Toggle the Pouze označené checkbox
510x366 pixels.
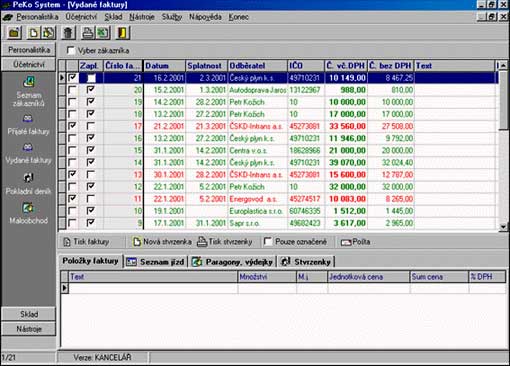click(267, 242)
